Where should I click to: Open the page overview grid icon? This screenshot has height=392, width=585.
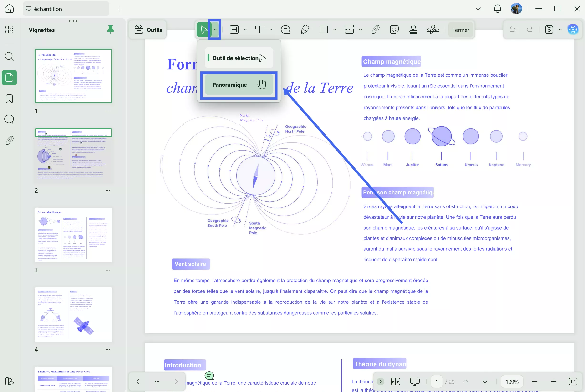coord(9,30)
